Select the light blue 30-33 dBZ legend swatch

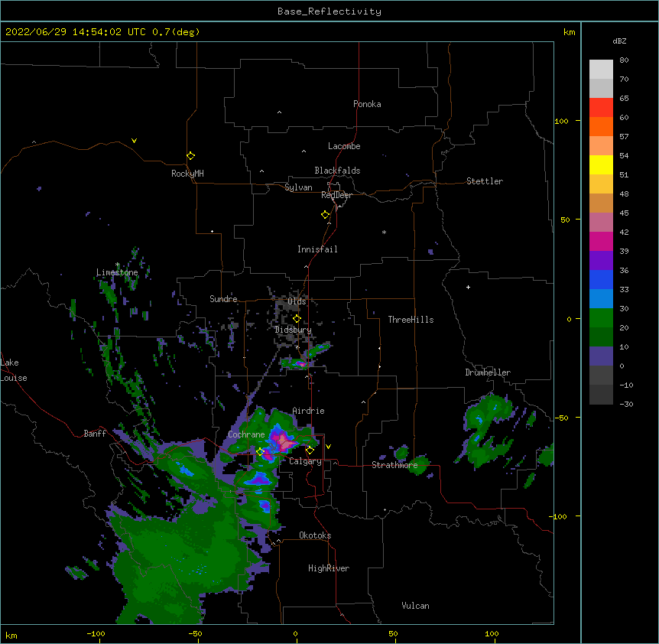tap(601, 298)
